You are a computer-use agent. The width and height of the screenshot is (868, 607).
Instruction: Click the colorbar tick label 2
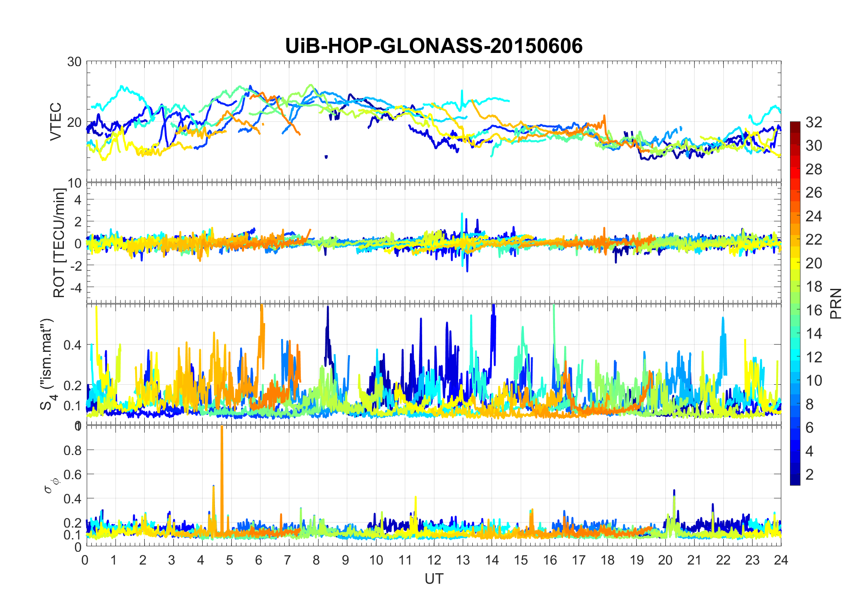(810, 474)
